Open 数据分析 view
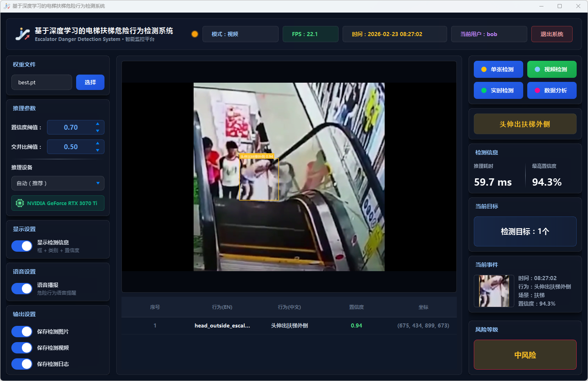This screenshot has width=588, height=381. tap(552, 90)
